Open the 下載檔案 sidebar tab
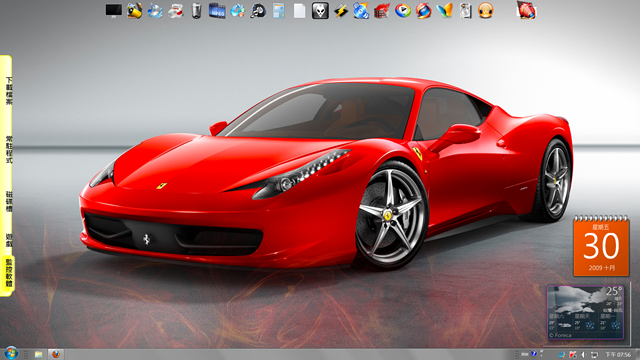640x360 pixels. coord(9,91)
